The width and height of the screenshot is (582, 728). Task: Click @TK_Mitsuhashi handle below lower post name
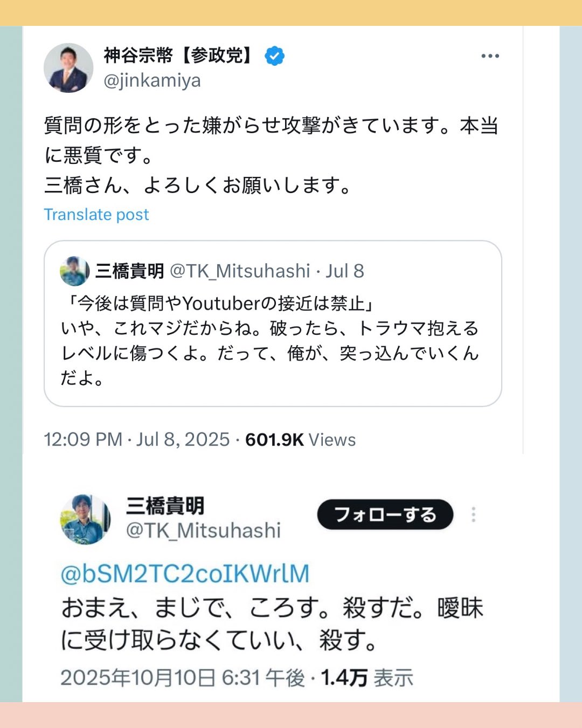coord(203,531)
